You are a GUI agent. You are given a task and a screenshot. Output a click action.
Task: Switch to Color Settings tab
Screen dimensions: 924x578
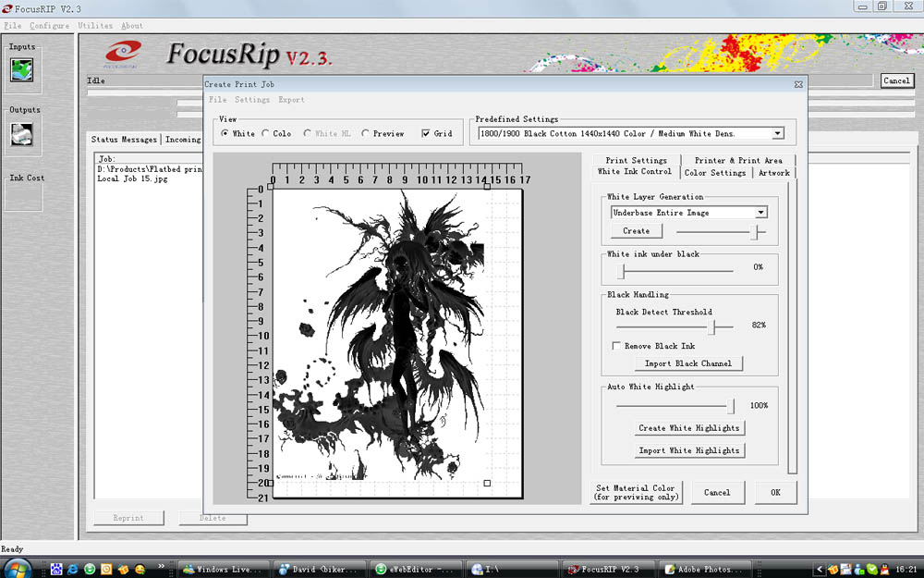715,173
